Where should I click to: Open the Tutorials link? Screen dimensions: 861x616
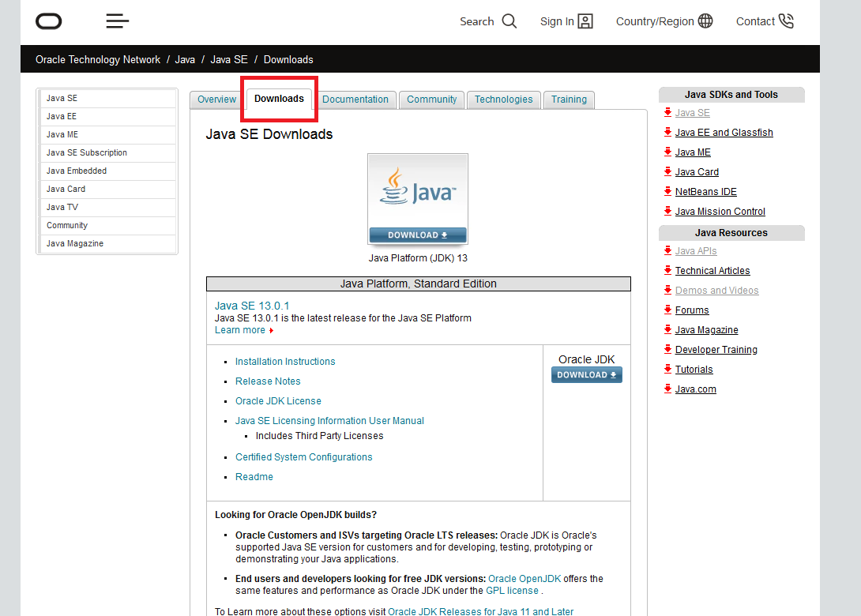[x=694, y=370]
